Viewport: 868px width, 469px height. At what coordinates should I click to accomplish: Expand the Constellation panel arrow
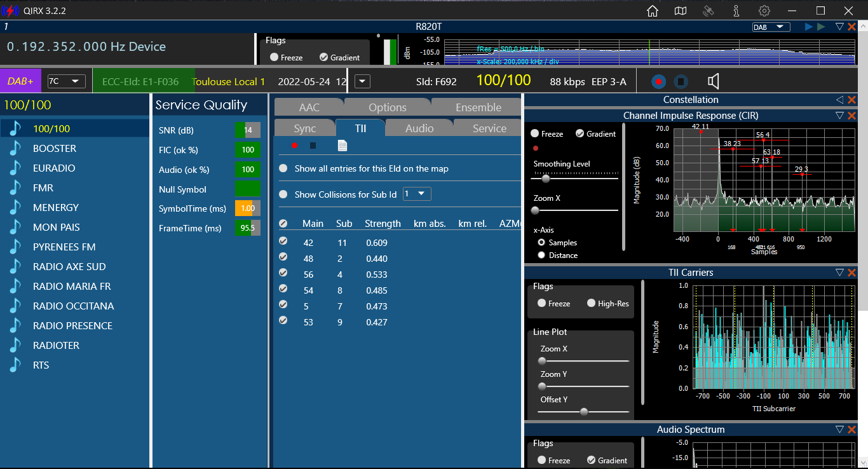pos(839,100)
